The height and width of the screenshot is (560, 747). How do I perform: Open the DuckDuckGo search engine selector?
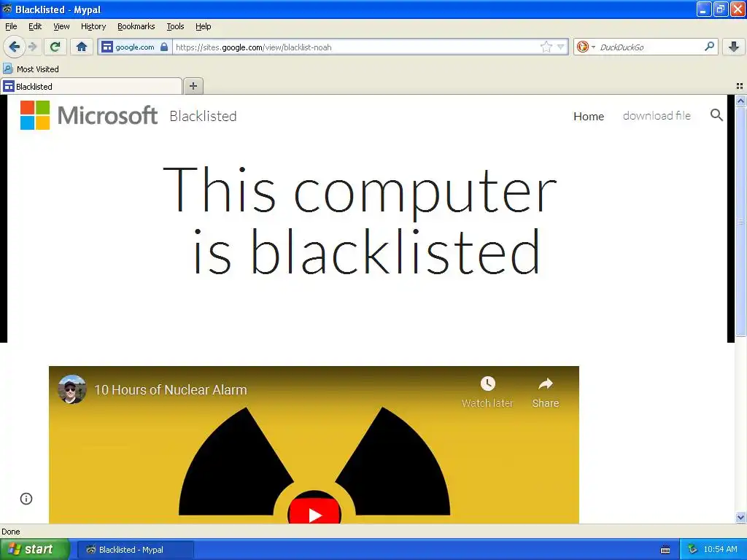[586, 47]
